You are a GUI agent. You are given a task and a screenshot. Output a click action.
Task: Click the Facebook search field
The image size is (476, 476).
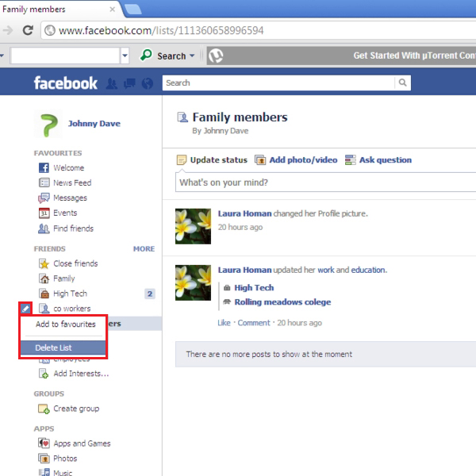click(x=278, y=83)
